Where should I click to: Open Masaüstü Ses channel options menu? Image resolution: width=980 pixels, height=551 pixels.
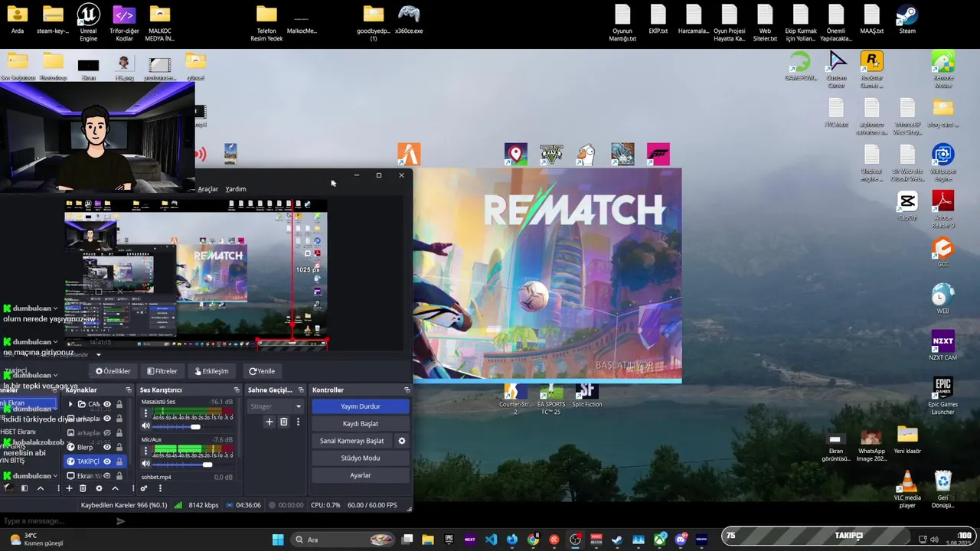coord(145,413)
